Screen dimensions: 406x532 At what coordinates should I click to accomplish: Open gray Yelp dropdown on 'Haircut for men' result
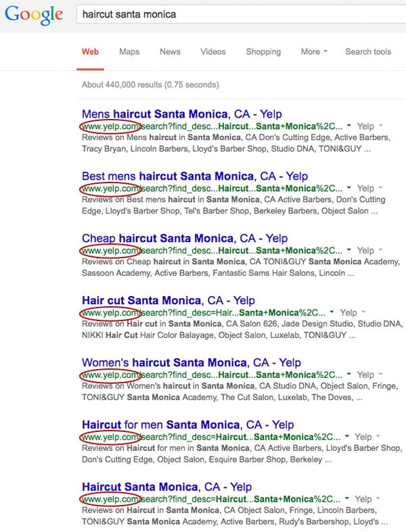click(x=367, y=437)
